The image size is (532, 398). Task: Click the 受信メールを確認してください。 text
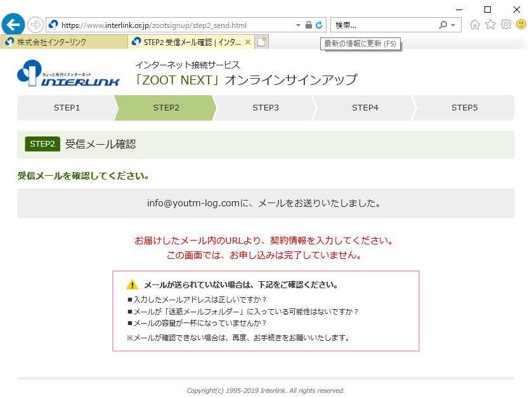point(83,176)
